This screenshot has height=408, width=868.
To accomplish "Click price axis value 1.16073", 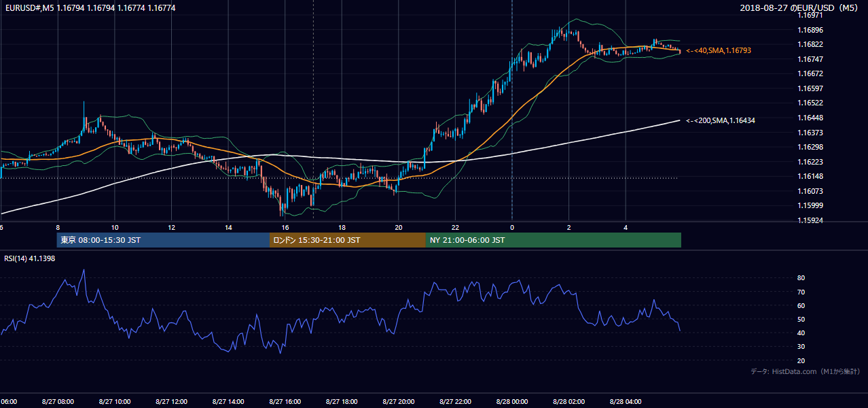I will click(x=811, y=191).
